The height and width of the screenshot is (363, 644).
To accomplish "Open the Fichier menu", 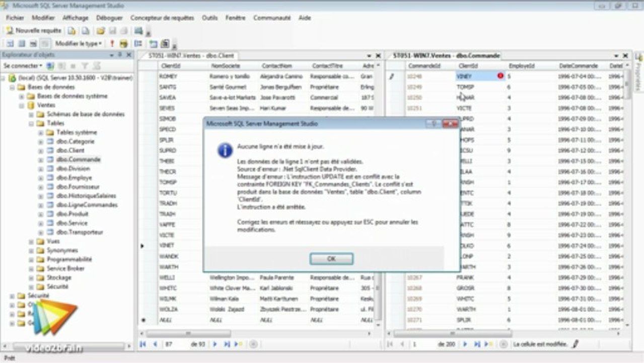I will click(x=15, y=18).
